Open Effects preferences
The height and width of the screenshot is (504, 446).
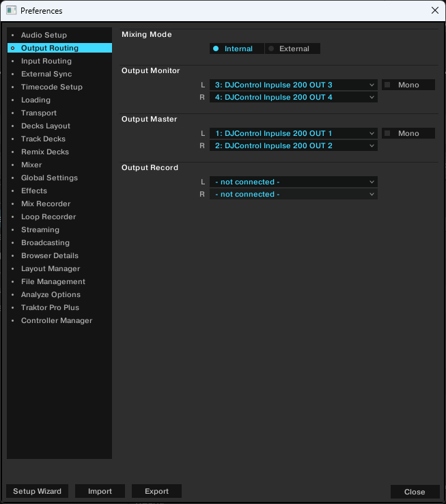[x=59, y=191]
